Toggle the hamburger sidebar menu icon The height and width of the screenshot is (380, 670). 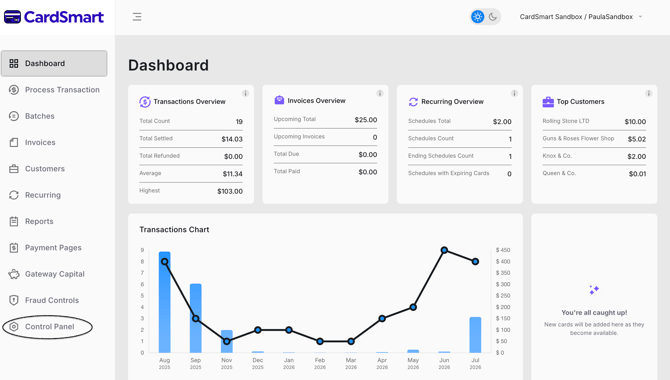point(137,17)
